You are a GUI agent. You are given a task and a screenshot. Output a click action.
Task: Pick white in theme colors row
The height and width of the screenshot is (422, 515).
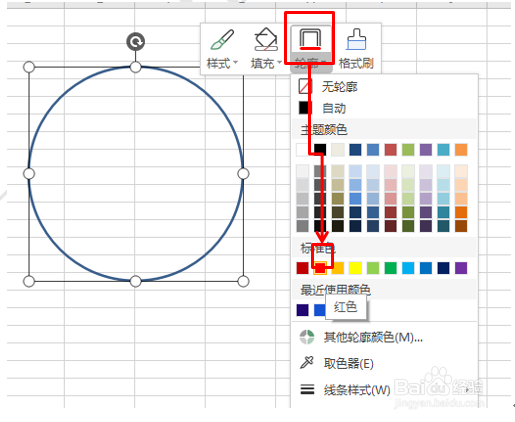coord(302,150)
